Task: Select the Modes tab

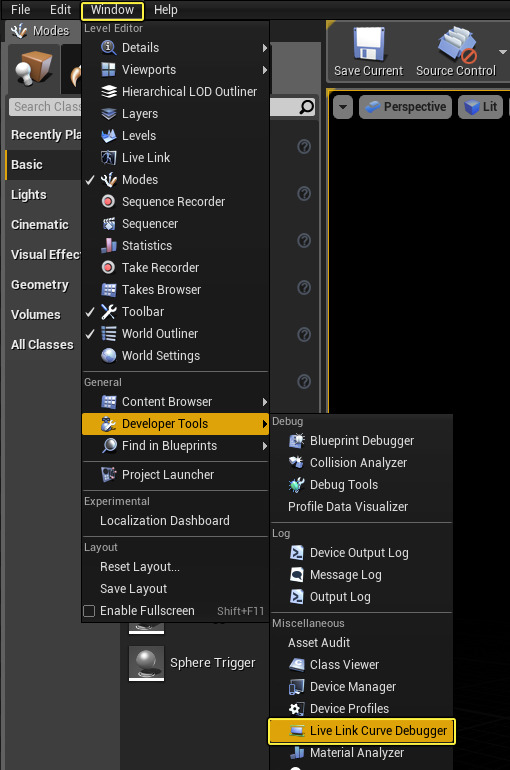Action: pyautogui.click(x=41, y=31)
